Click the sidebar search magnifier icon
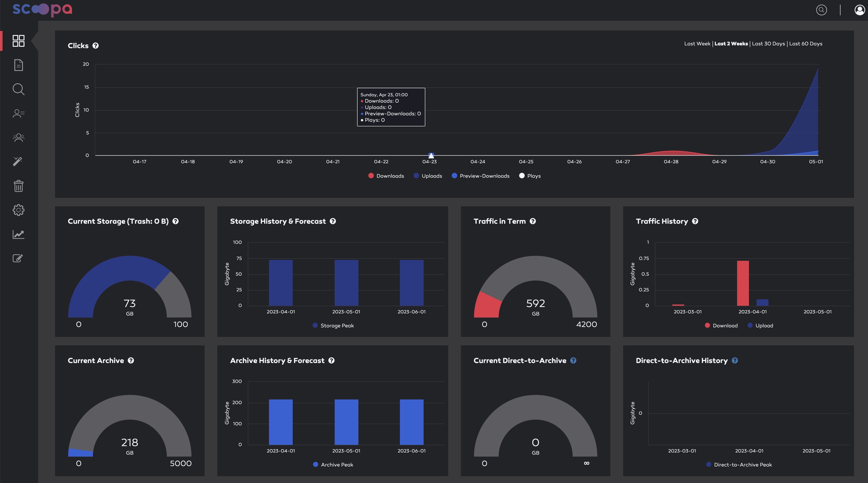This screenshot has width=868, height=483. (18, 89)
